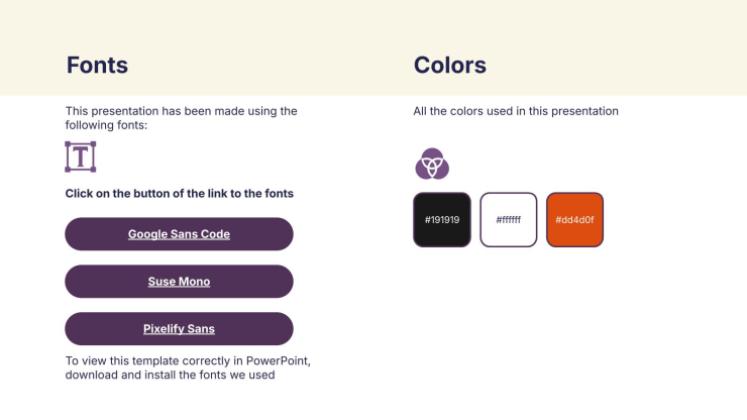Click the overlapping color circles icon

pos(432,163)
